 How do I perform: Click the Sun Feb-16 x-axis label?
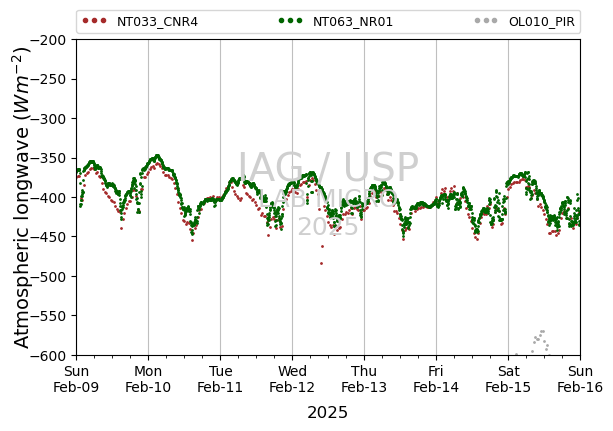[580, 379]
